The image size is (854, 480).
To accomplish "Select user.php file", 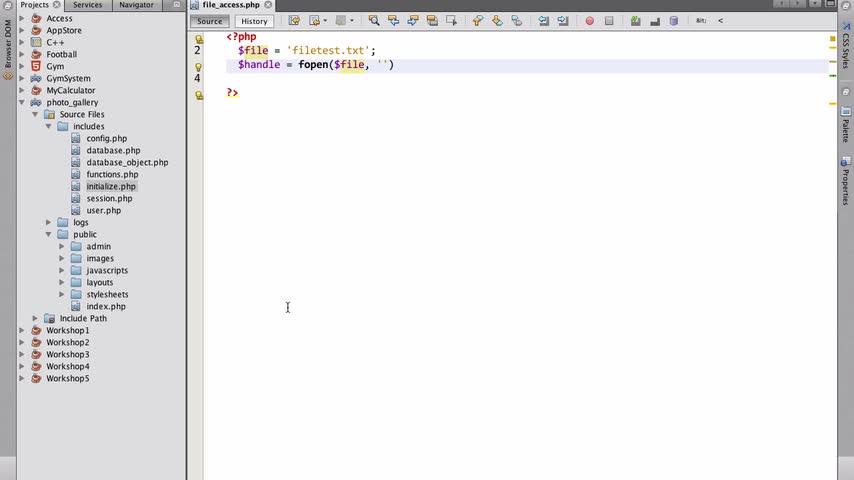I will click(103, 210).
